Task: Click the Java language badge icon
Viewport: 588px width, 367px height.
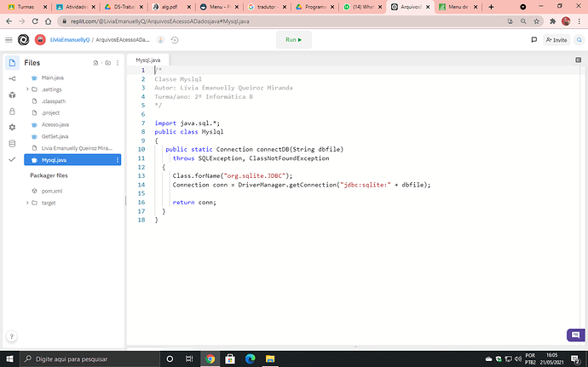Action: [x=160, y=40]
